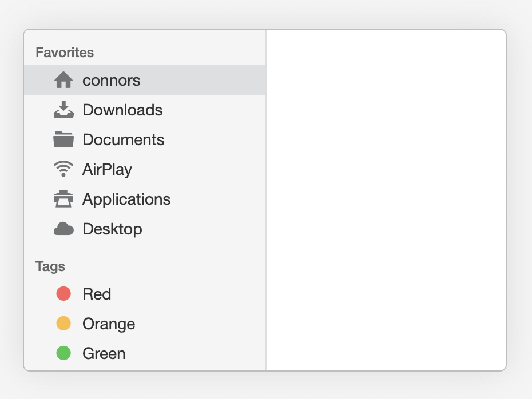Show the Desktop text label
The width and height of the screenshot is (532, 399).
[112, 229]
